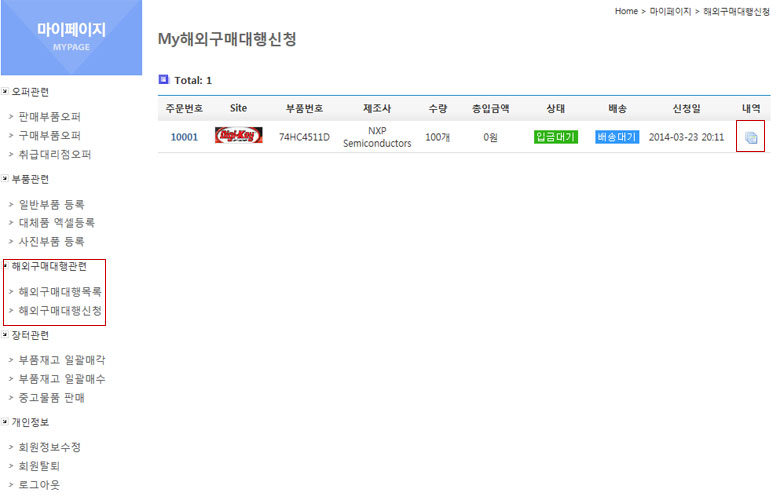This screenshot has height=500, width=780.
Task: Select 부품재고 일괄매각
Action: tap(62, 360)
